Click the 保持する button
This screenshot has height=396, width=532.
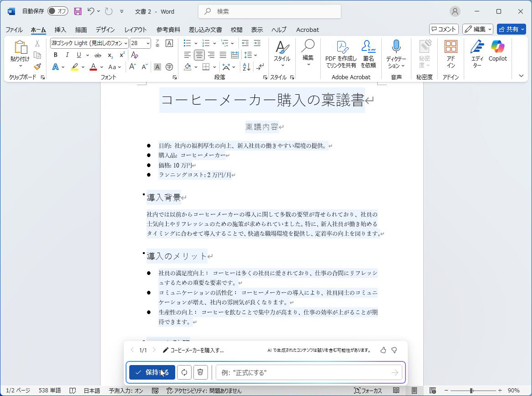[152, 372]
